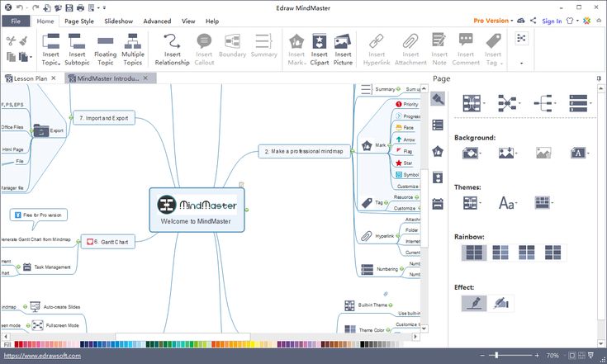Open the theme color dropdown
This screenshot has height=364, width=607.
544,202
